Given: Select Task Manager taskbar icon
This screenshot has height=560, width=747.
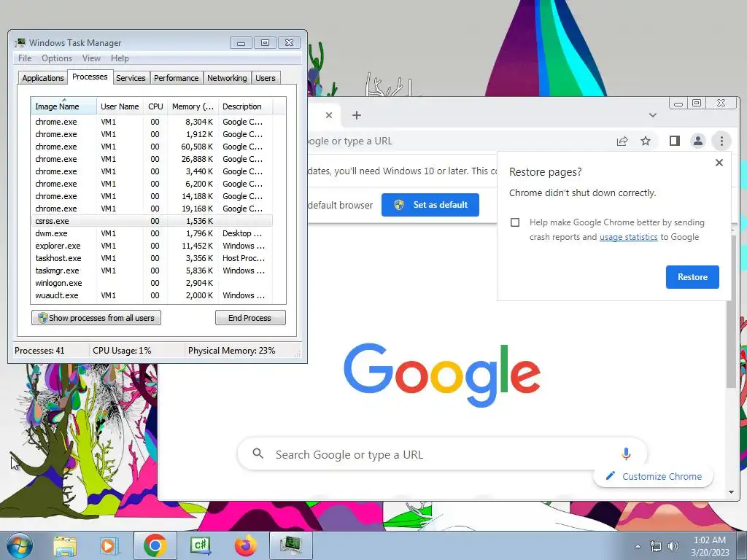Looking at the screenshot, I should (x=290, y=545).
